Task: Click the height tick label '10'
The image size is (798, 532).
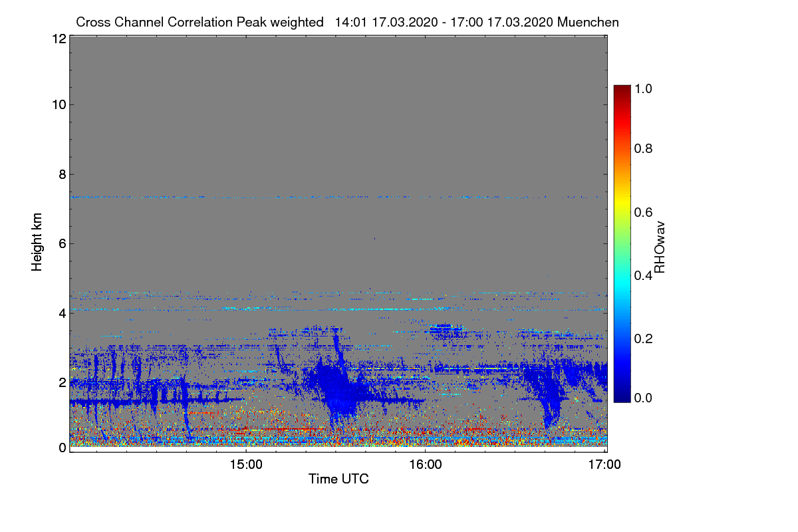Action: tap(58, 104)
